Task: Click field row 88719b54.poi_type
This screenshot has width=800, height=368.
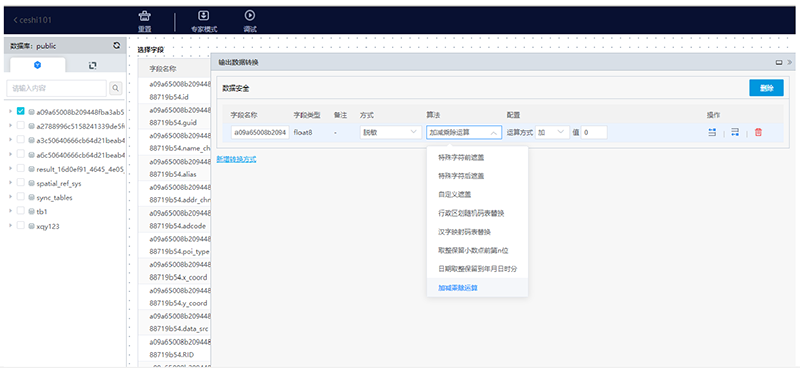Action: point(174,245)
